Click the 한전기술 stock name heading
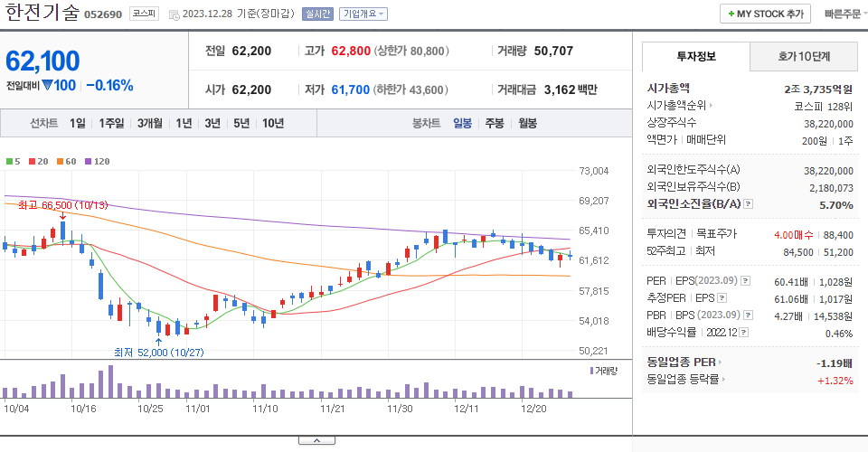Screen dimensions: 868x452 pos(42,12)
